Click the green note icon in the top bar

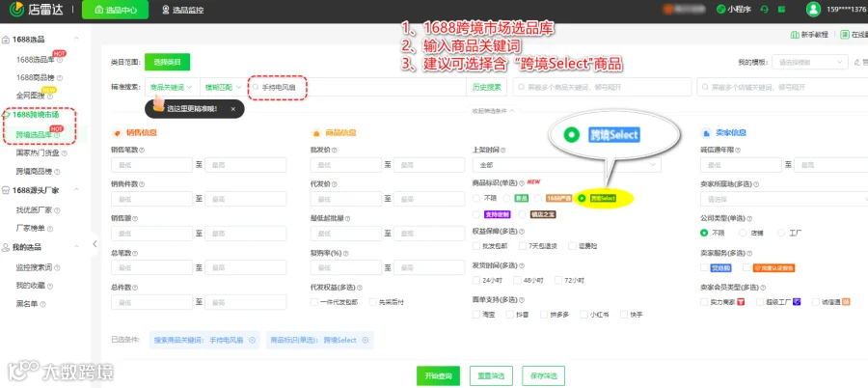coord(782,10)
